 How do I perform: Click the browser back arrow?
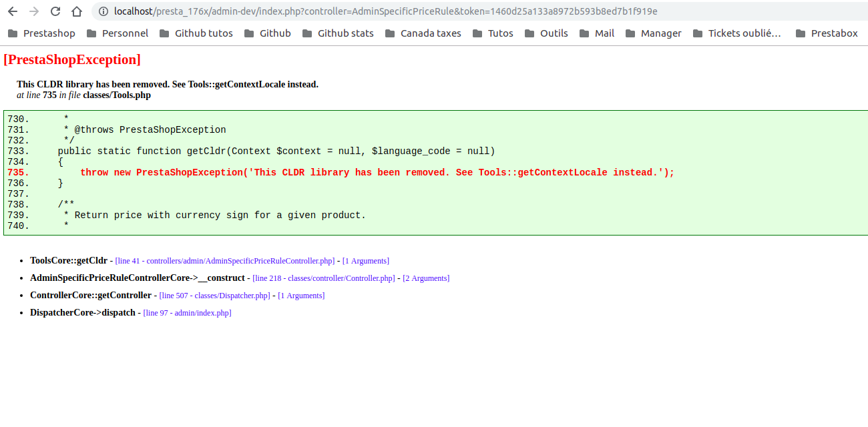(12, 11)
